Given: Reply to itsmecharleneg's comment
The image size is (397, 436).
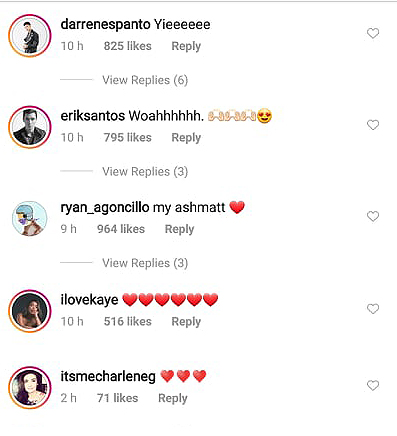Looking at the screenshot, I should 173,398.
